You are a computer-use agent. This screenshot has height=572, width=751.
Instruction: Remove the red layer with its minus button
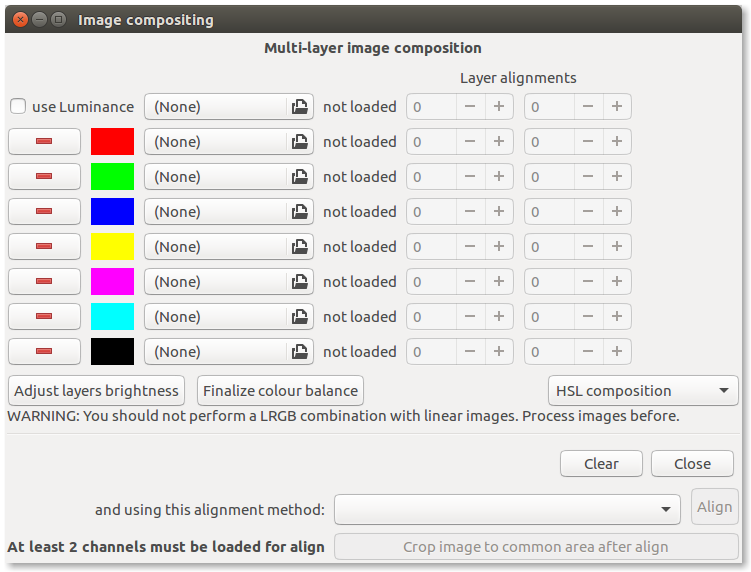(44, 142)
